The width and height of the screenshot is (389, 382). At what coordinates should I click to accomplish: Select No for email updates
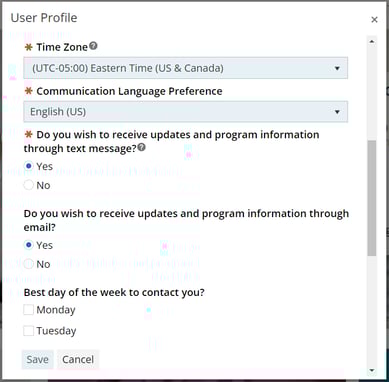pos(29,264)
